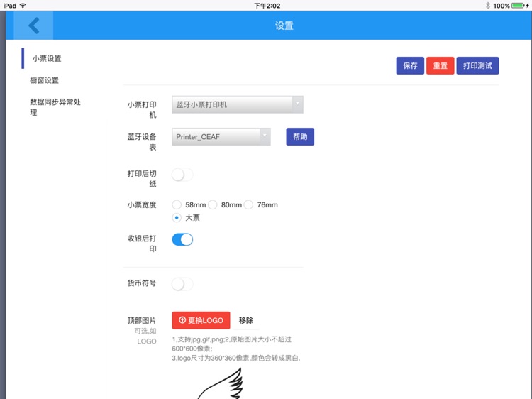Disable the 收银后打印 switch
Screen dimensions: 532x399
(x=182, y=239)
